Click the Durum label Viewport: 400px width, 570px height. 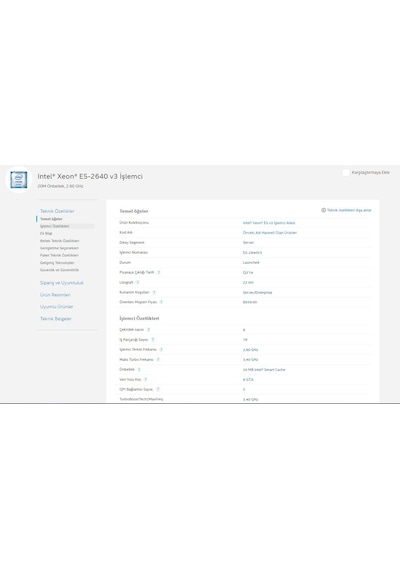pos(125,262)
